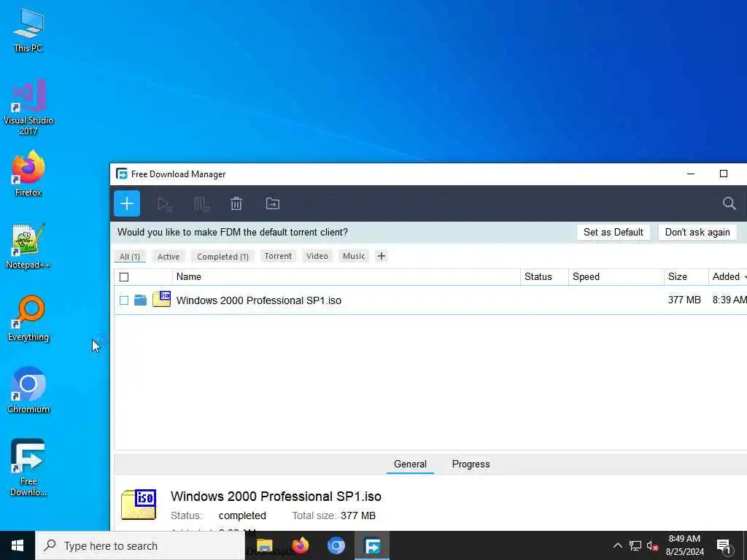Select the Visual Studio 2017 desktop shortcut
The image size is (747, 560).
tap(28, 107)
